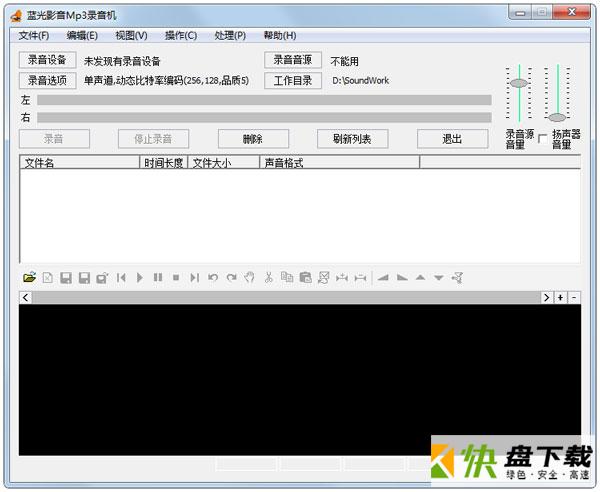Click the 文件大小 column header

click(223, 163)
